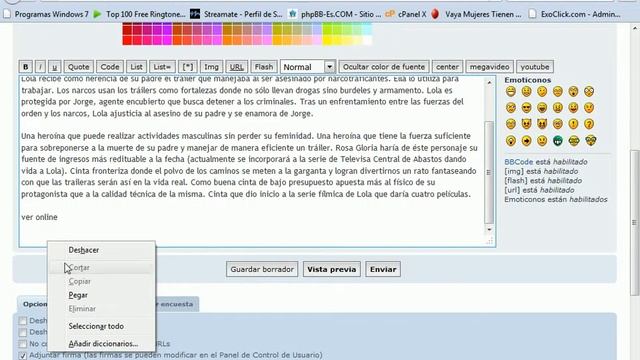Insert a URL BBCode tag

(x=237, y=67)
